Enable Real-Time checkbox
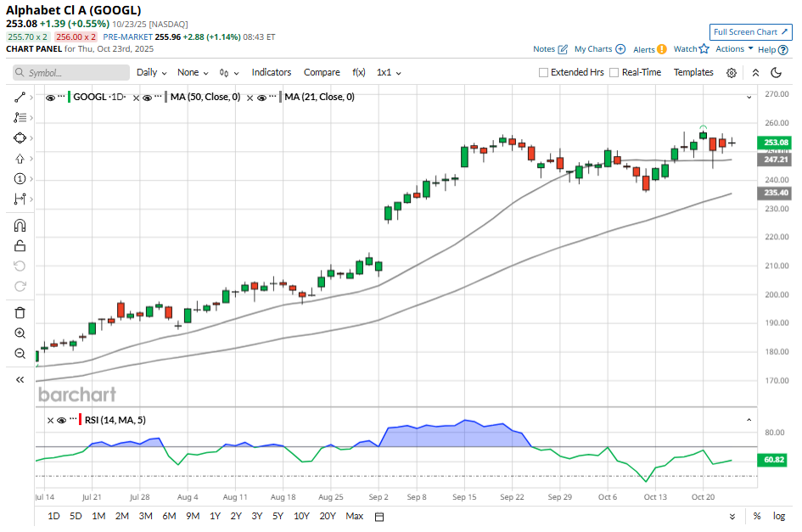Image resolution: width=802 pixels, height=532 pixels. [x=614, y=73]
